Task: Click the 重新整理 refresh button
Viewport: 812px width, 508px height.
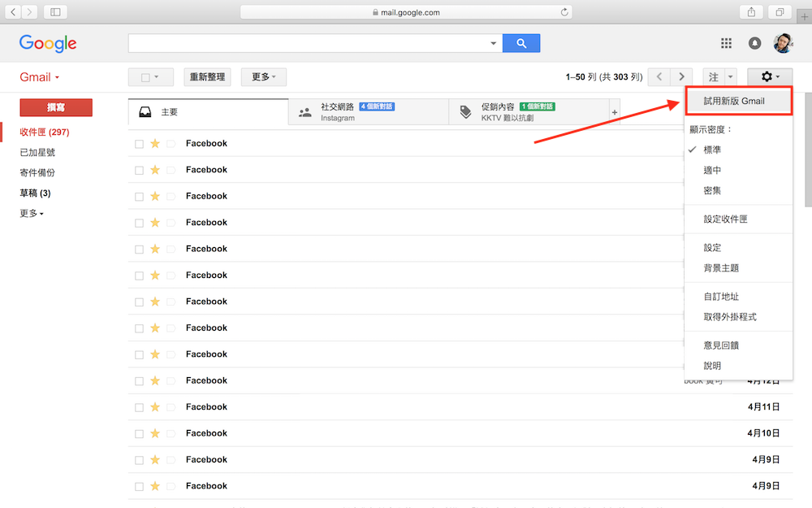Action: (x=207, y=76)
